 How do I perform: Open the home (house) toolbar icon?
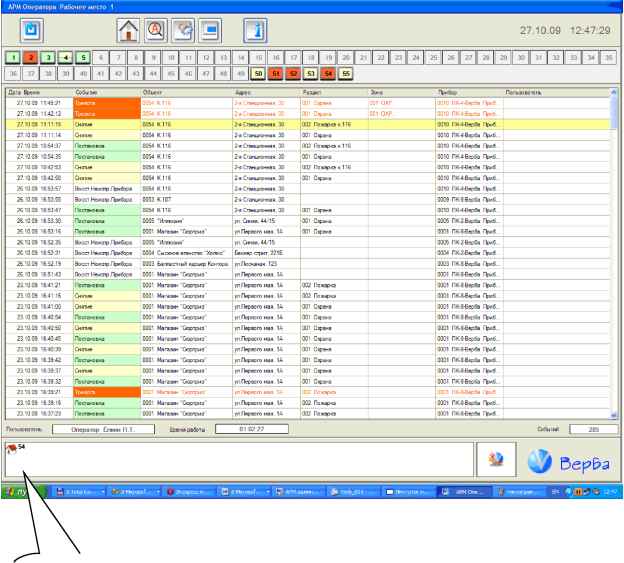click(x=128, y=30)
